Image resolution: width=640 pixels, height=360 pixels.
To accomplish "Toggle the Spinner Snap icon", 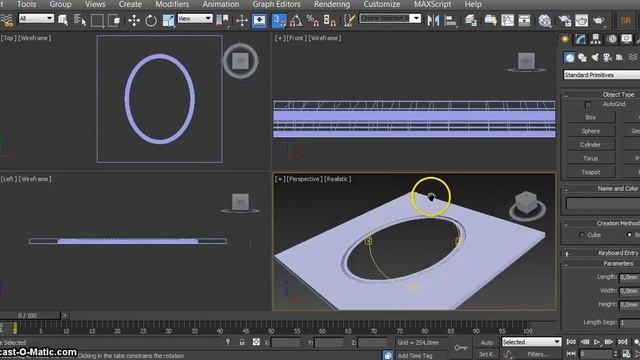I will (329, 20).
